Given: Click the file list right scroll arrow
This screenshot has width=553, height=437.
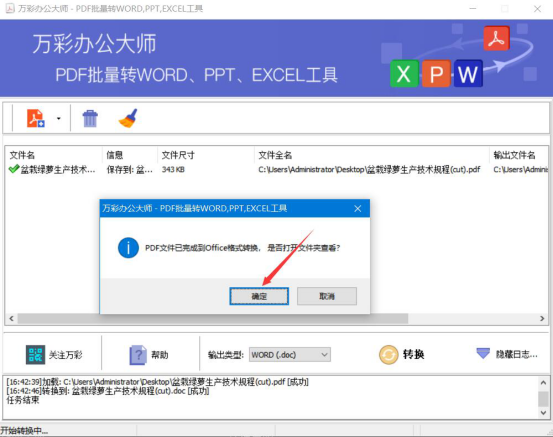Looking at the screenshot, I should [x=542, y=318].
